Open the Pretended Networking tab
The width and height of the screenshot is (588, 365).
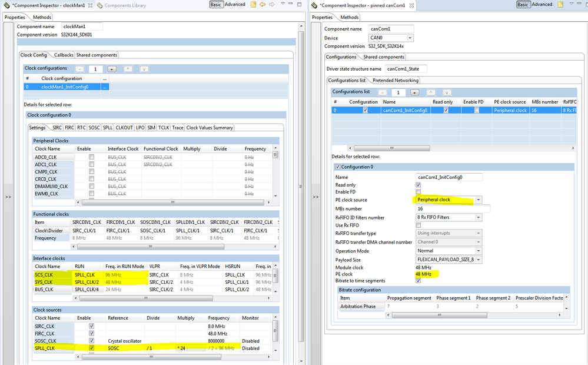click(x=396, y=81)
